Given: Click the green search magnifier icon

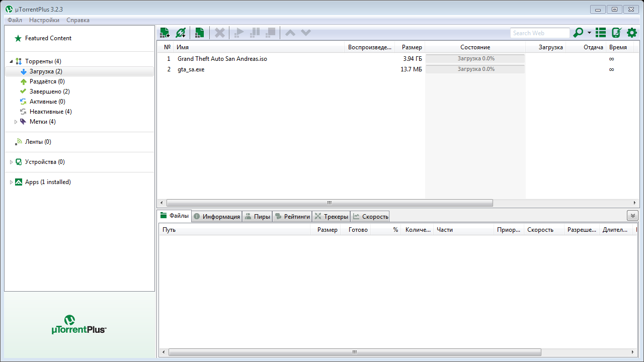Looking at the screenshot, I should pyautogui.click(x=578, y=33).
